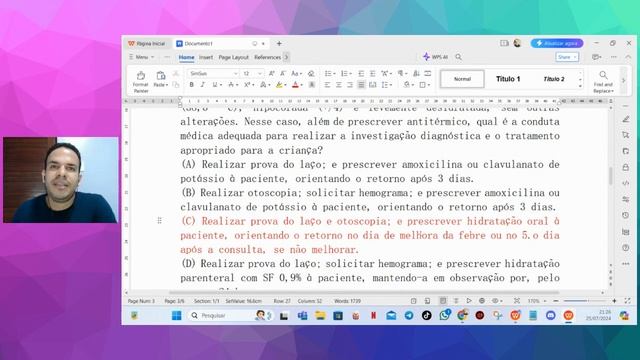Open TikTok from the taskbar
This screenshot has height=360, width=640.
coord(427,316)
